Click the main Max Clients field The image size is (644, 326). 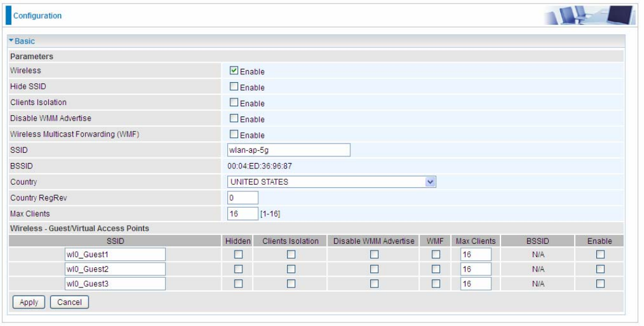(x=243, y=214)
